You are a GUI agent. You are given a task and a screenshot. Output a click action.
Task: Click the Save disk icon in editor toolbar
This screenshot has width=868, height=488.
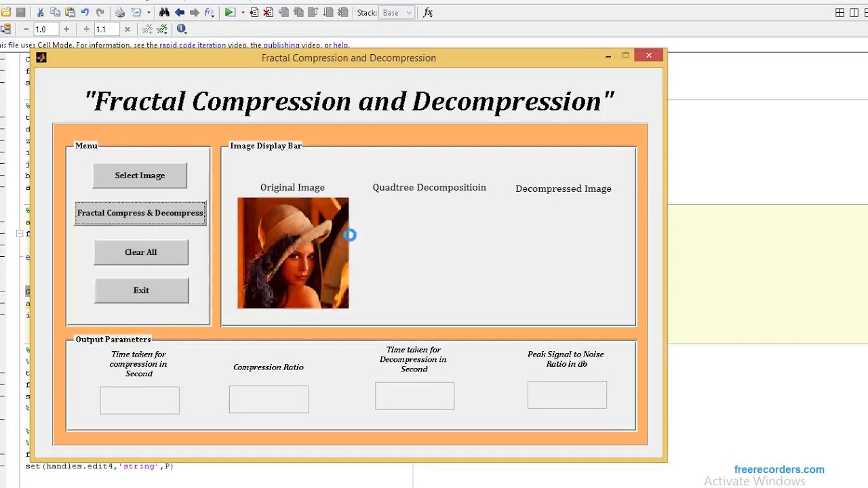pyautogui.click(x=21, y=12)
